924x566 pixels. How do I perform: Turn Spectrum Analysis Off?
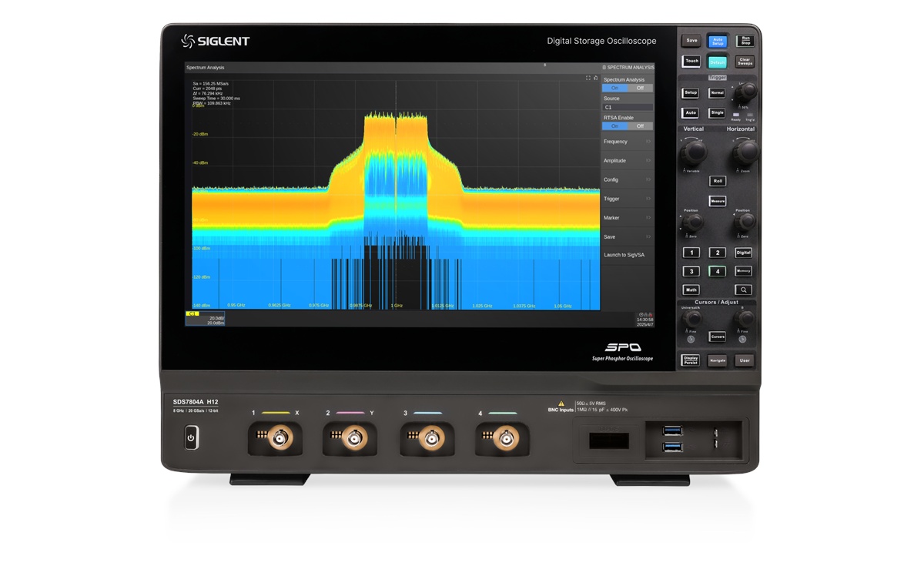(640, 88)
